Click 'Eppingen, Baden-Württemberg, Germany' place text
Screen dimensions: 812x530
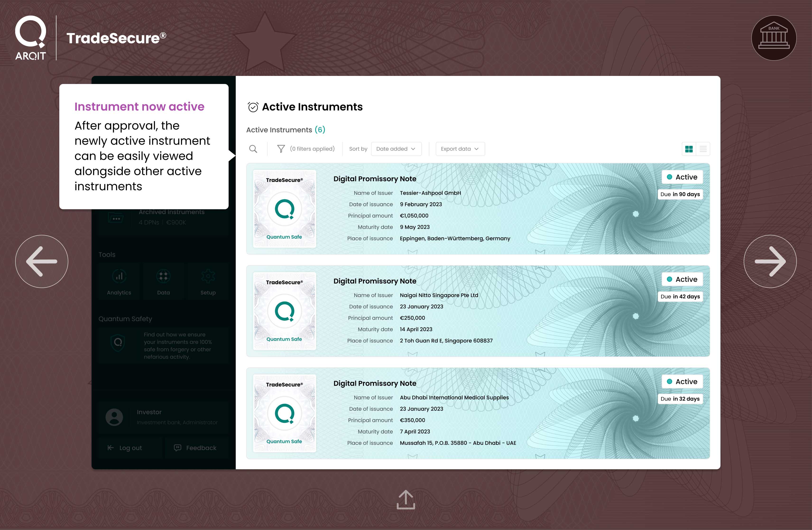(455, 239)
